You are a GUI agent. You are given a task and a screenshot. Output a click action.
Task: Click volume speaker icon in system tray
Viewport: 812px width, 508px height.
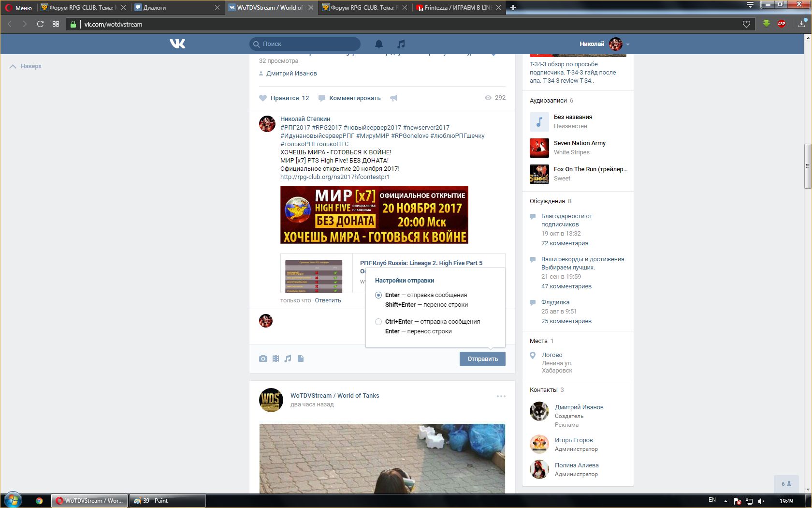[x=761, y=501]
